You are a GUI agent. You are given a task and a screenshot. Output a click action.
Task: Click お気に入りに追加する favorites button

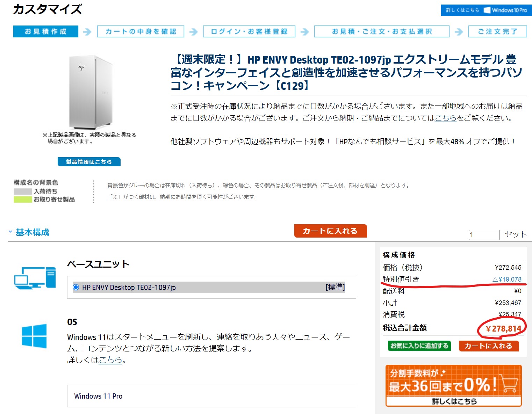click(x=419, y=346)
